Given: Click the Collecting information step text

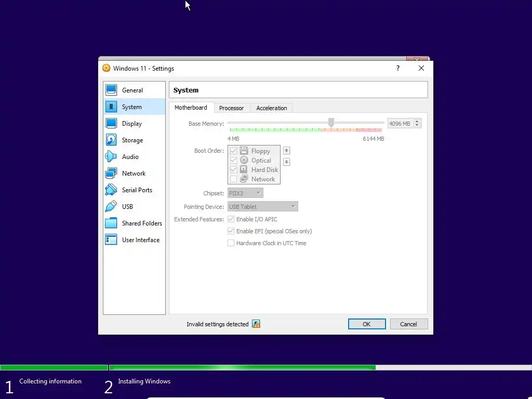Looking at the screenshot, I should 50,381.
